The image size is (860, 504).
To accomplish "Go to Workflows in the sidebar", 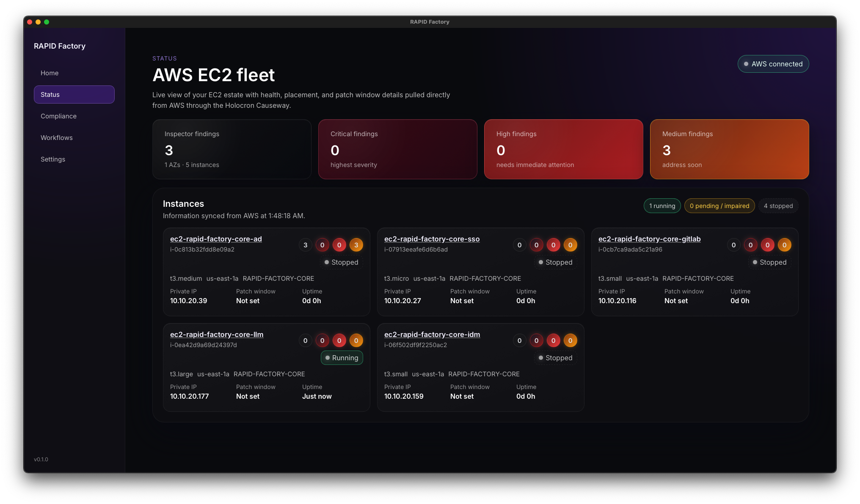I will (57, 138).
